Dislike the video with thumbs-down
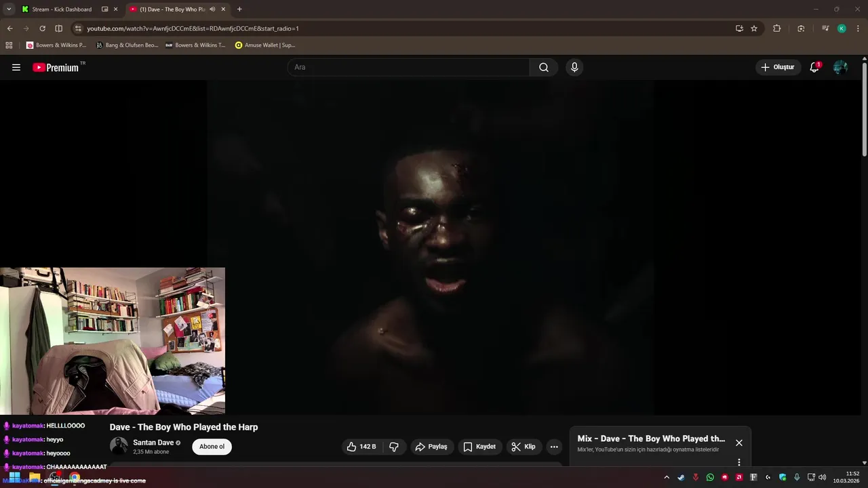 point(394,447)
